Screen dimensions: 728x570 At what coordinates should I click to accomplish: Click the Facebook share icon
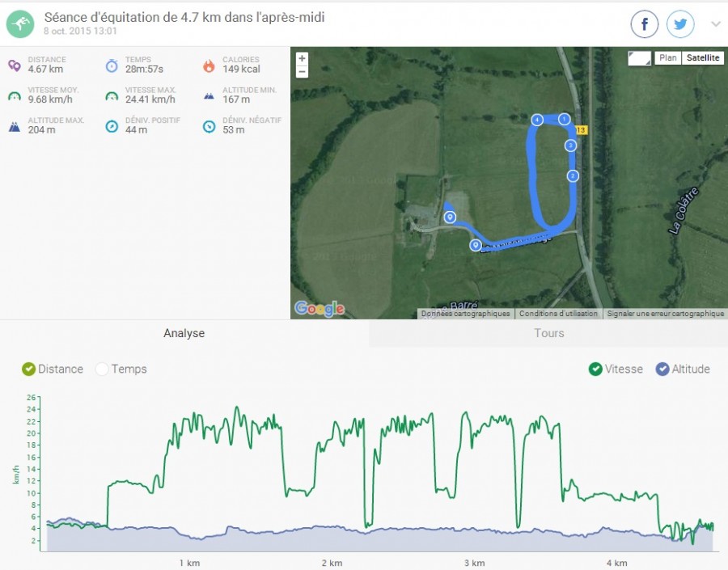tap(645, 24)
